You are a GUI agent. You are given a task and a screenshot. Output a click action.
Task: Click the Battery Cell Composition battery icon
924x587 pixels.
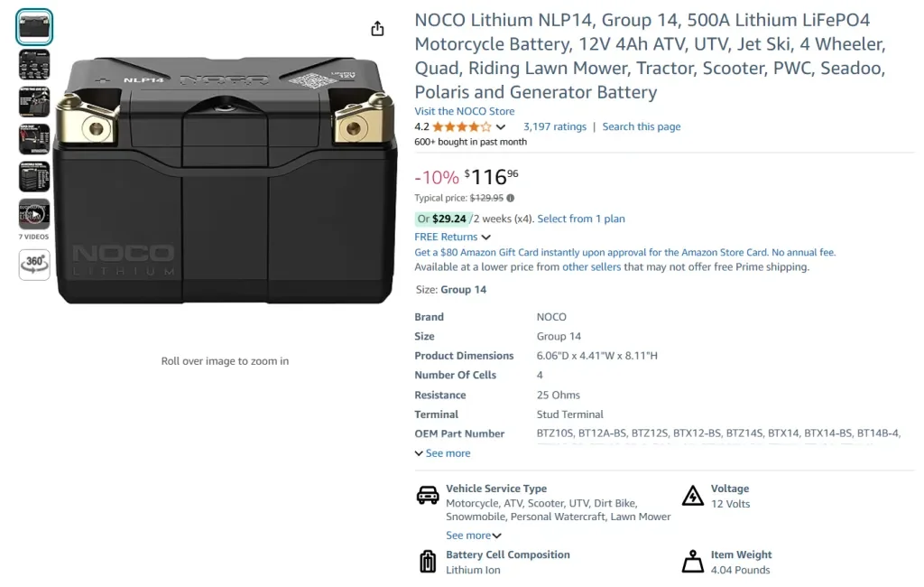tap(427, 561)
